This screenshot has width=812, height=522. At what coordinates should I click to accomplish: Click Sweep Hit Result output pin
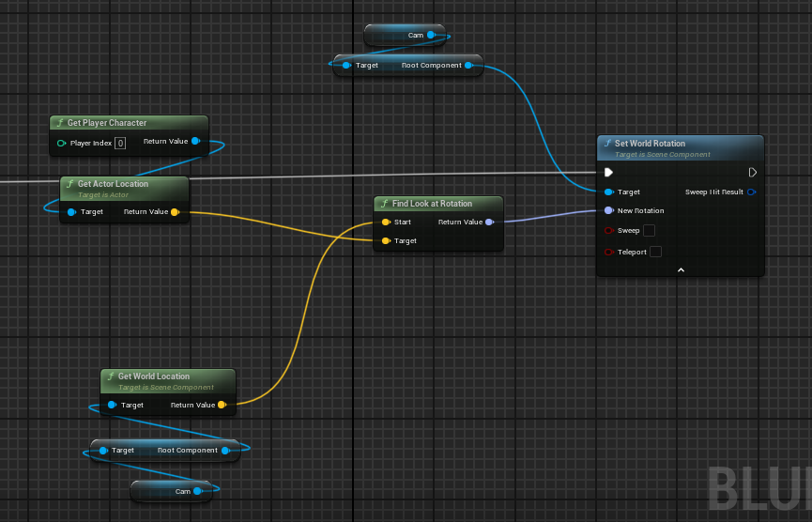pos(751,192)
